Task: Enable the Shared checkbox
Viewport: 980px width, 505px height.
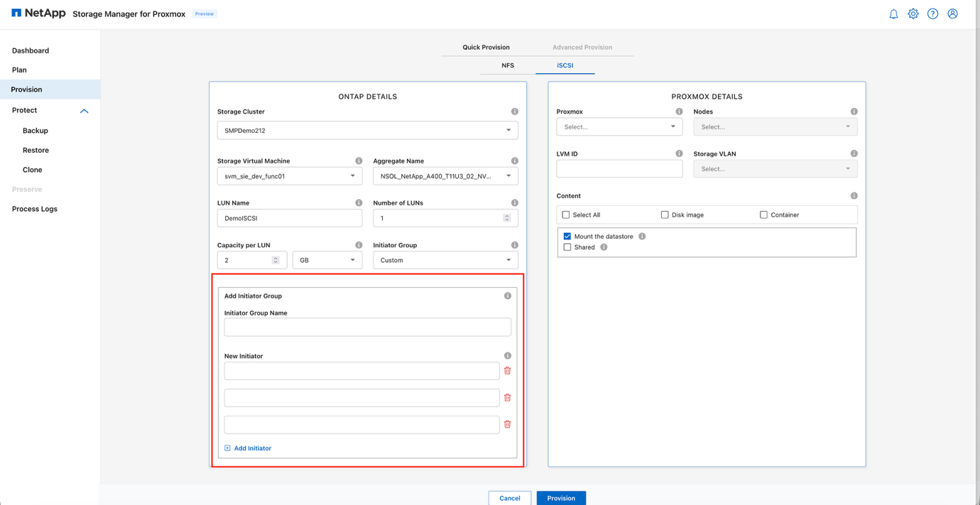Action: pos(565,247)
